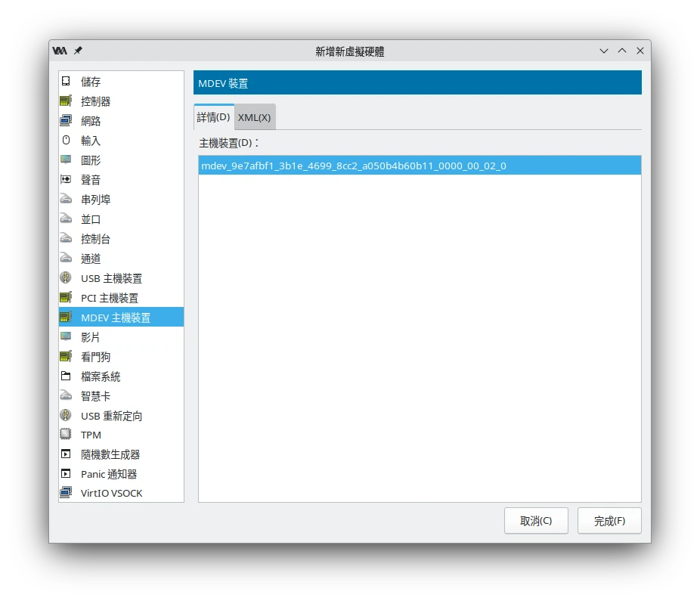
Task: Select the TPM label
Action: coord(91,435)
